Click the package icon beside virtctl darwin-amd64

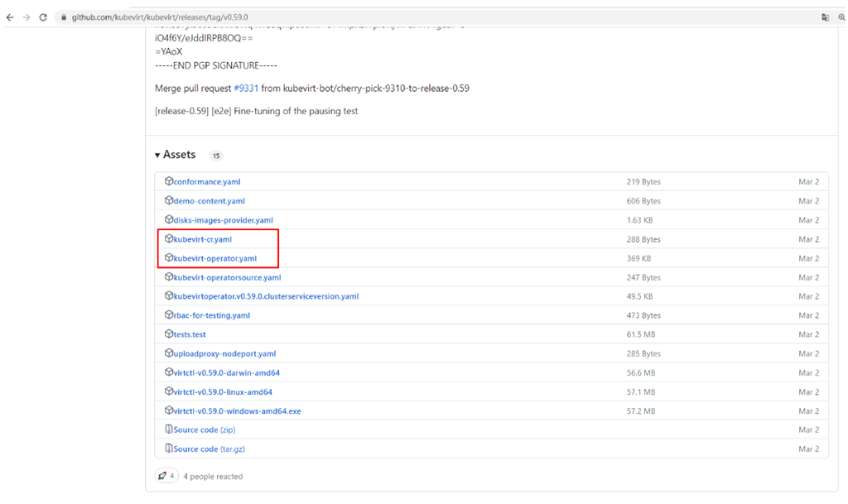pos(169,372)
